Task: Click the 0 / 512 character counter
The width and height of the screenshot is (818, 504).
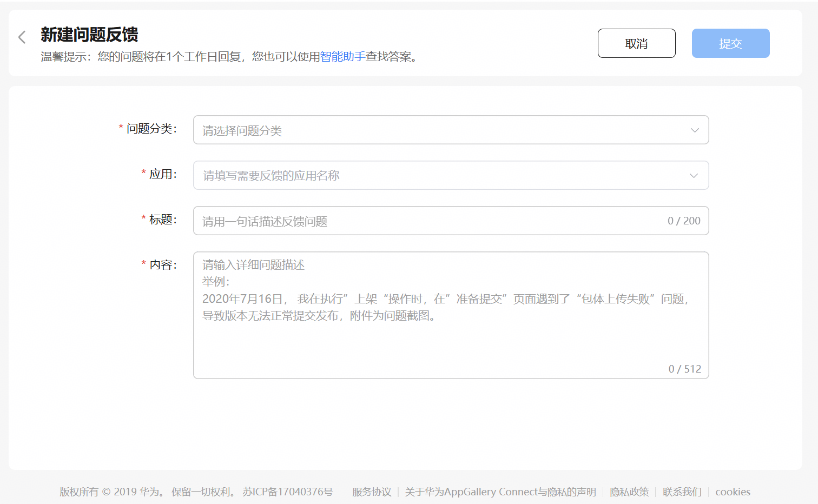Action: pos(685,369)
